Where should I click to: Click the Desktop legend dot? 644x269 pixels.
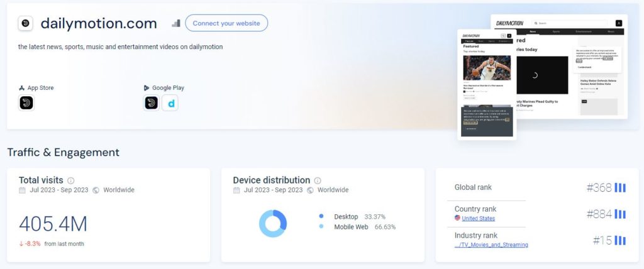(321, 216)
